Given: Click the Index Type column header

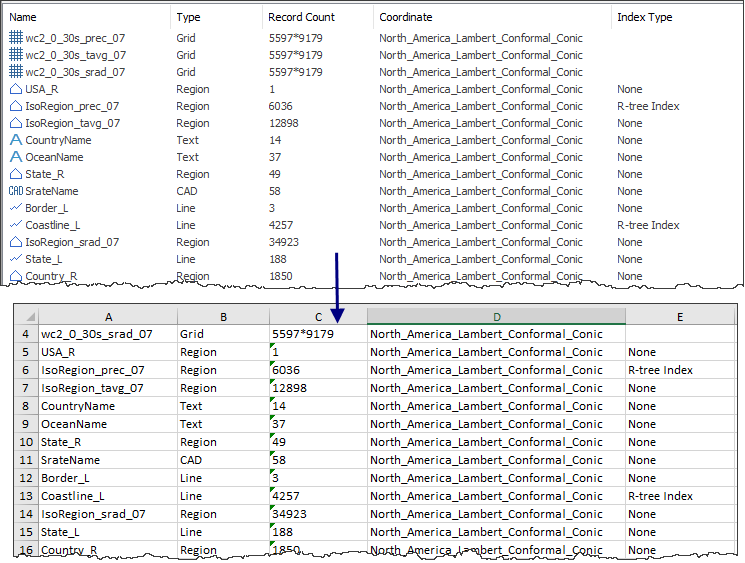Looking at the screenshot, I should 644,17.
